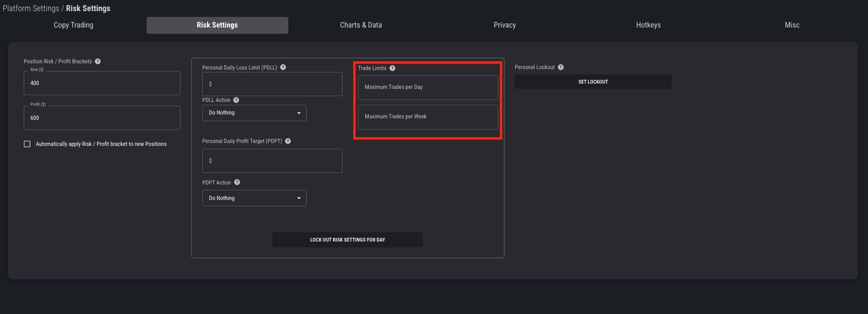Open the PDLL Action dropdown

pyautogui.click(x=254, y=113)
